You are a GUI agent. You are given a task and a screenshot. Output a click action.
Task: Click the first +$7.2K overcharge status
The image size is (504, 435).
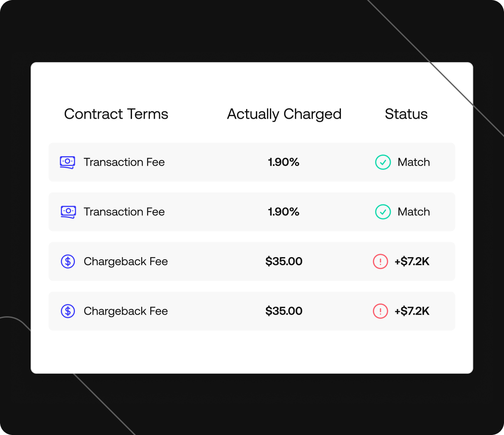pos(412,261)
